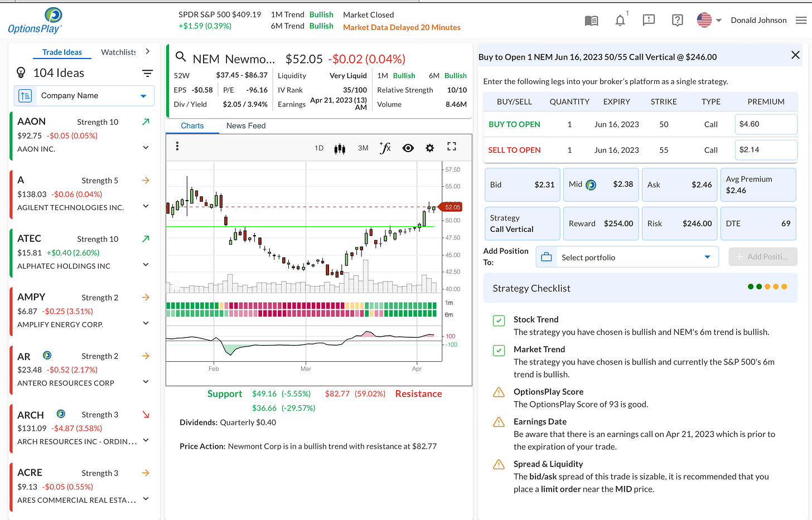Click the 1m trend color bar
Image resolution: width=812 pixels, height=520 pixels.
301,305
